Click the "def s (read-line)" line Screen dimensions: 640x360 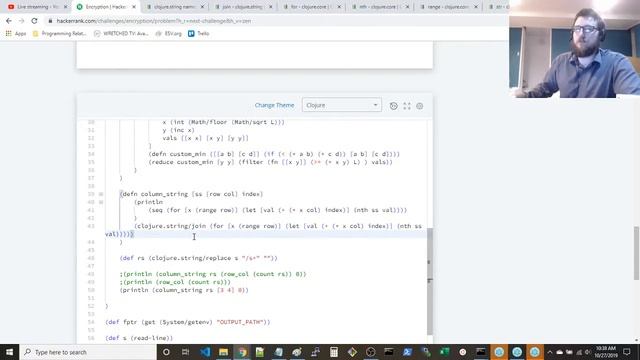click(139, 338)
